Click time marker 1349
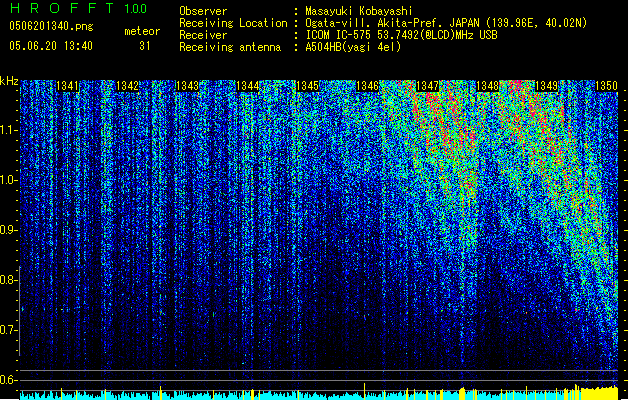Screen dimensions: 629x400 [x=547, y=86]
